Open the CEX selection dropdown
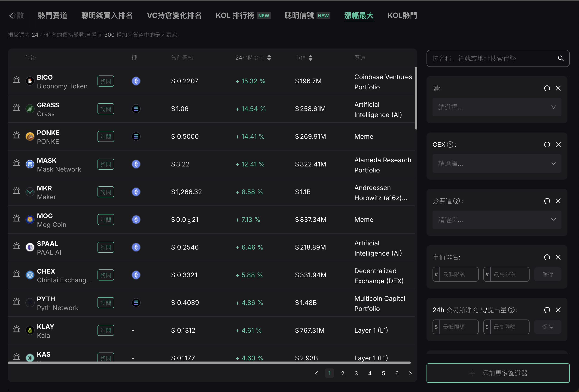The height and width of the screenshot is (392, 579). [497, 163]
